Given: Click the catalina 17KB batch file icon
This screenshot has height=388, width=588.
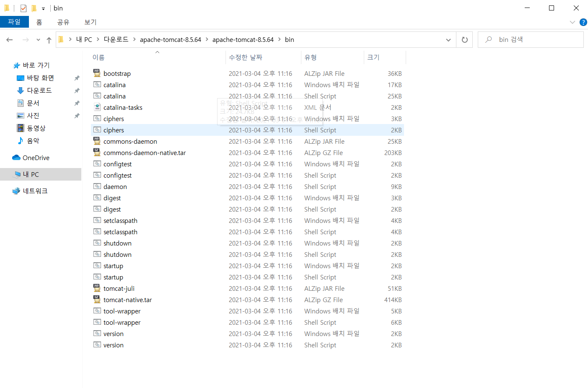Looking at the screenshot, I should [97, 85].
